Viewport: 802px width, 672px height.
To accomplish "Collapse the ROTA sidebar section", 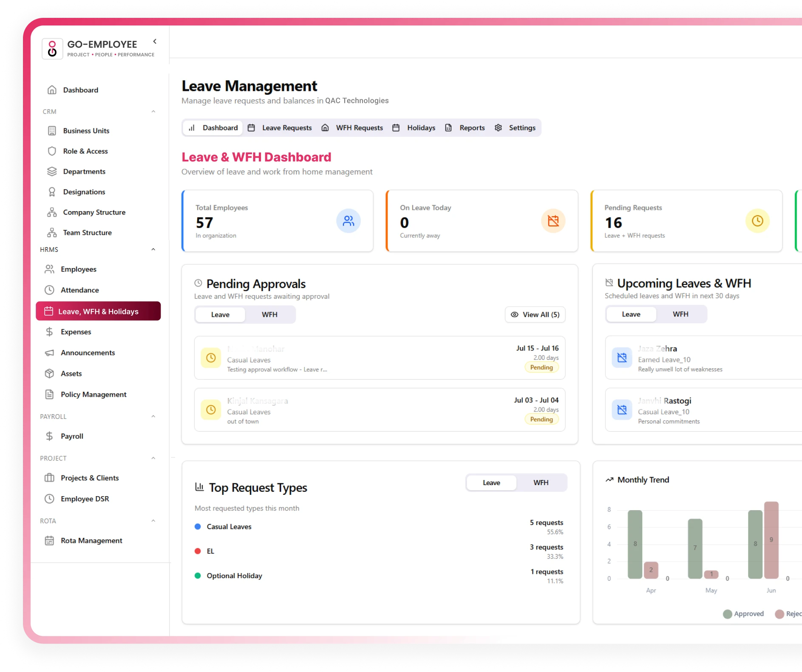I will pos(153,521).
